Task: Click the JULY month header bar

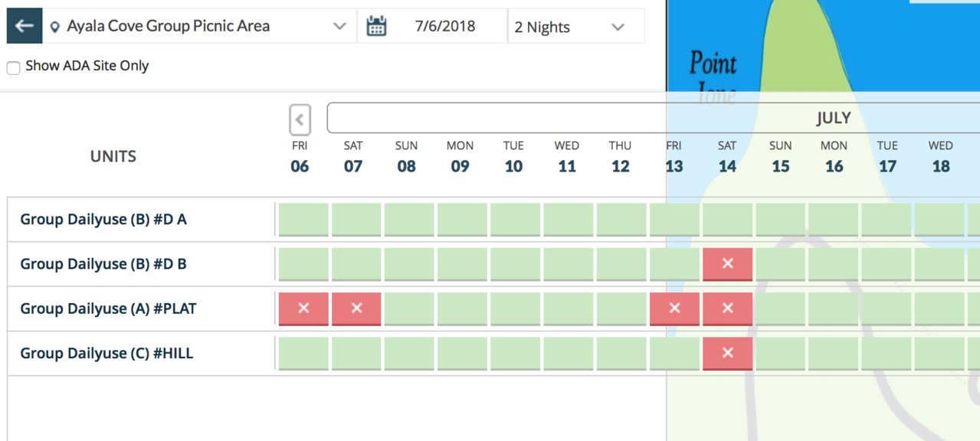Action: point(654,118)
